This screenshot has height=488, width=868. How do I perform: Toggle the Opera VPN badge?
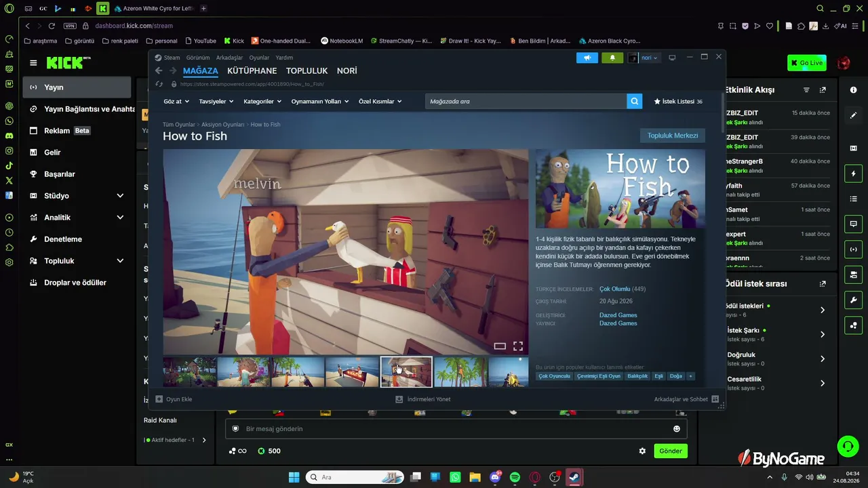70,26
